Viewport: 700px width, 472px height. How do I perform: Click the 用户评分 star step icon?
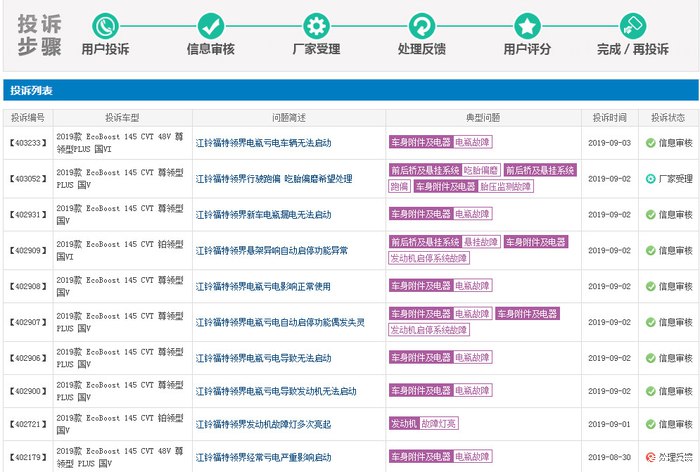tap(527, 26)
